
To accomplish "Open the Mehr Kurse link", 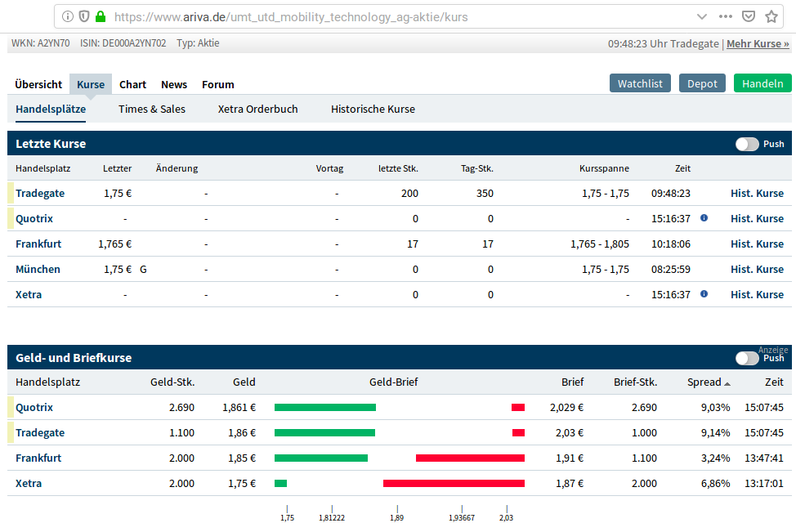I will [758, 43].
